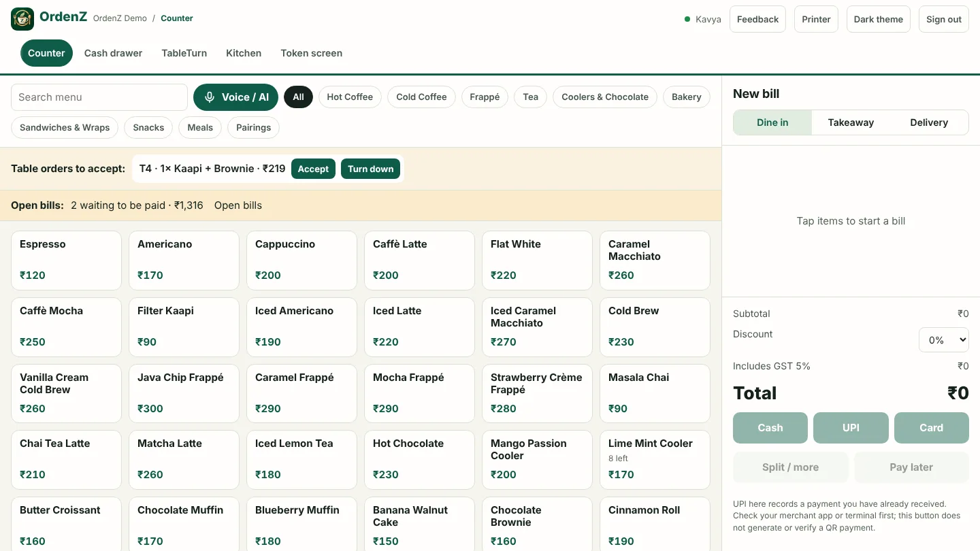
Task: Switch order type to Takeaway
Action: pos(851,122)
